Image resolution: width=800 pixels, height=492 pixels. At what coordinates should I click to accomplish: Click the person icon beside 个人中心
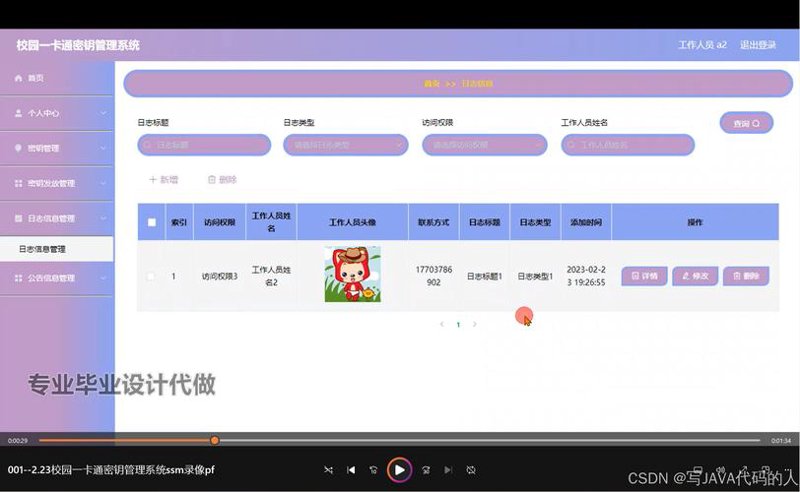[18, 113]
